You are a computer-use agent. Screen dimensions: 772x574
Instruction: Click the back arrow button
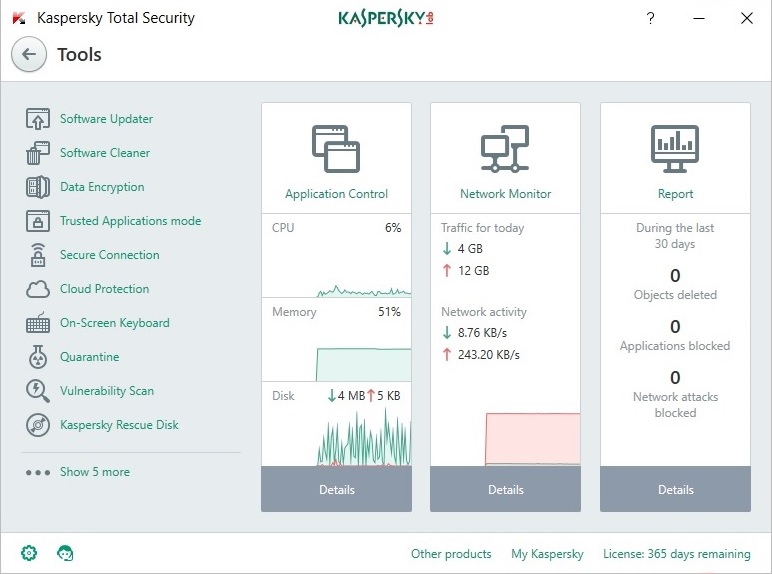[x=29, y=54]
